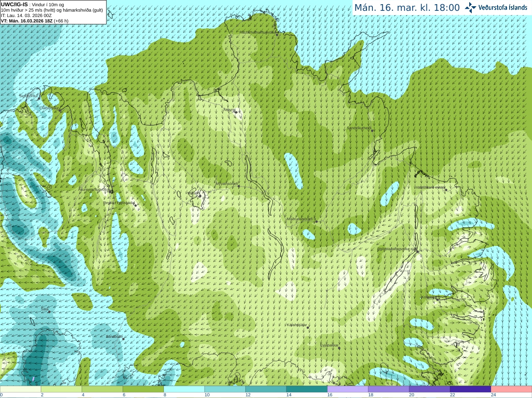Click the 'IT: Lau. 14. 03. 2026 00Z' line
Screen dimensions: 532x398
click(26, 15)
